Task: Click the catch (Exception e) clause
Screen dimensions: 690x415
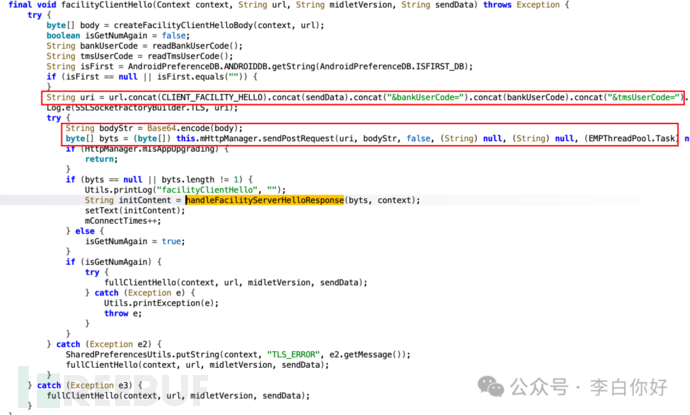Action: [140, 293]
